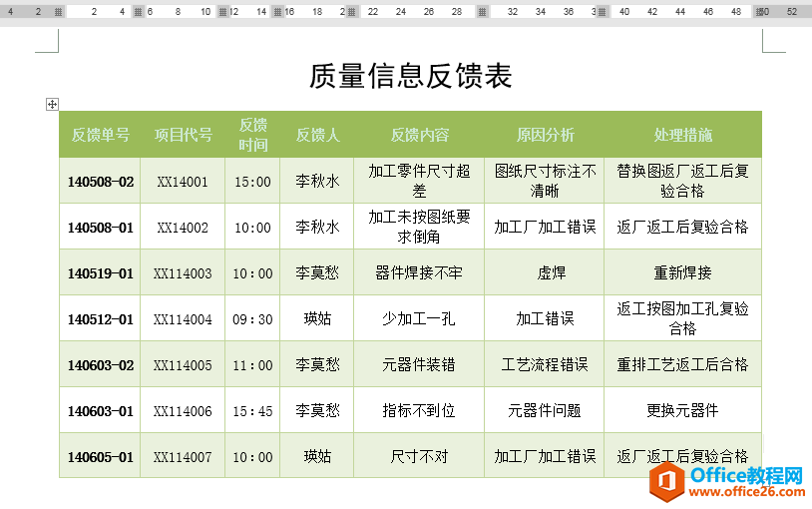Click cell 140605-01
812x509 pixels.
101,457
